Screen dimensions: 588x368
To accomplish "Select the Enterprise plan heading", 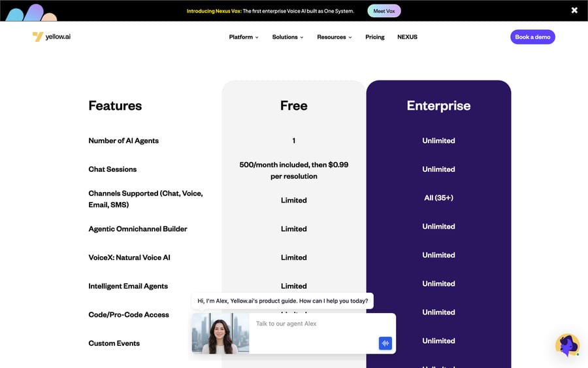I will (x=438, y=105).
